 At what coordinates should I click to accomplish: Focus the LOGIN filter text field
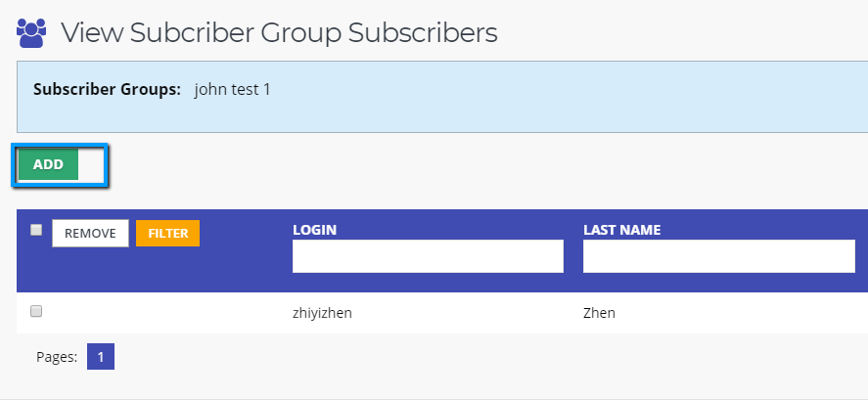[x=428, y=256]
